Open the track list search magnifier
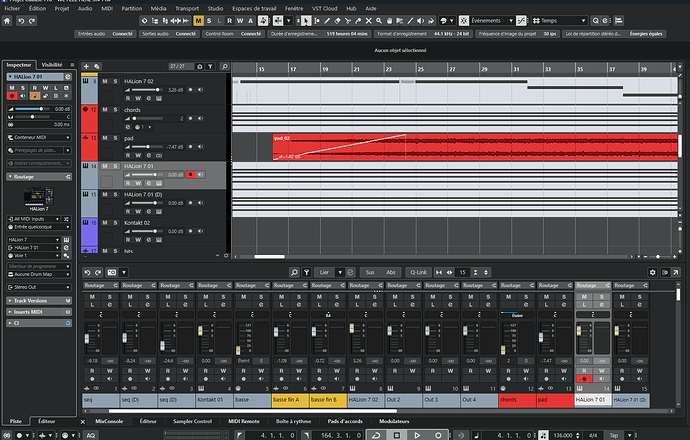 tap(224, 66)
